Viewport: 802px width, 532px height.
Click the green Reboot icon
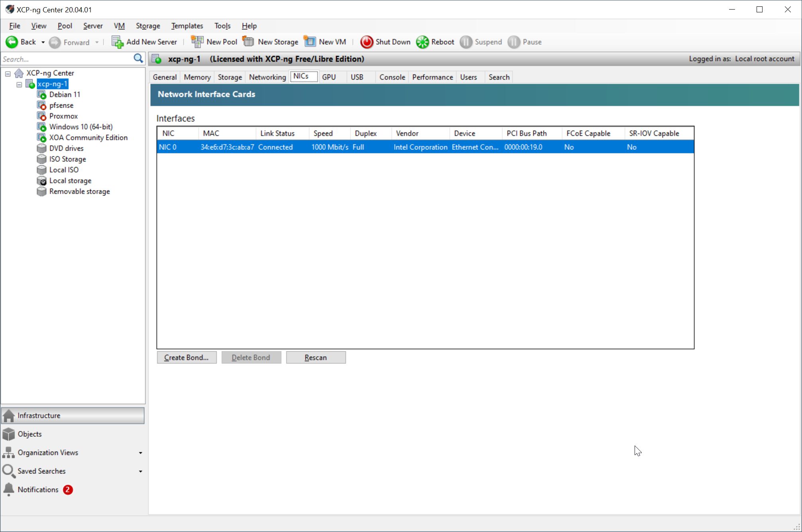click(x=422, y=42)
